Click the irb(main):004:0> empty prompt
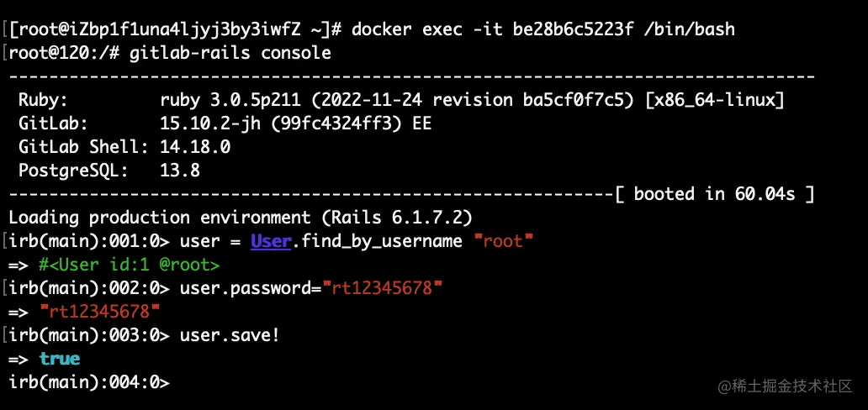This screenshot has width=868, height=410. click(x=90, y=382)
